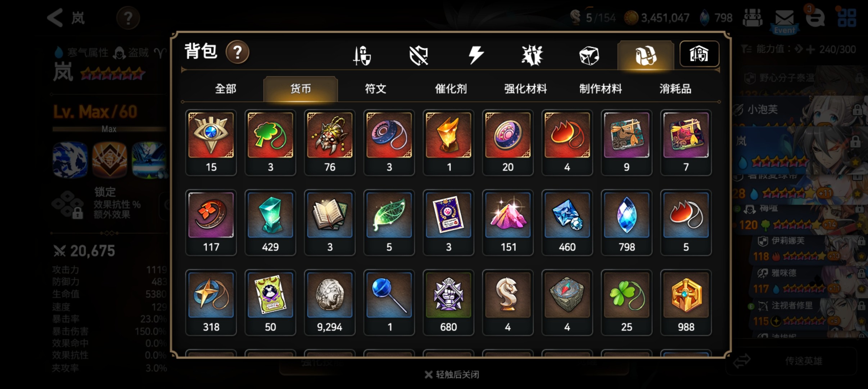The image size is (868, 389).
Task: Open the 强化材料 tab
Action: click(525, 89)
